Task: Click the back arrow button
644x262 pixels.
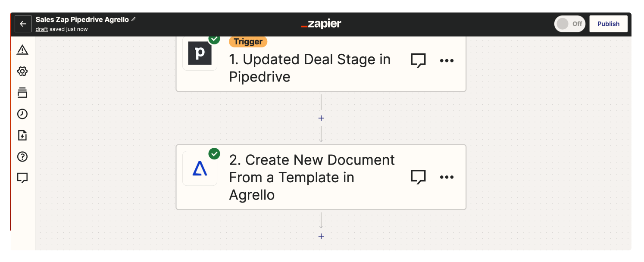Action: click(23, 24)
